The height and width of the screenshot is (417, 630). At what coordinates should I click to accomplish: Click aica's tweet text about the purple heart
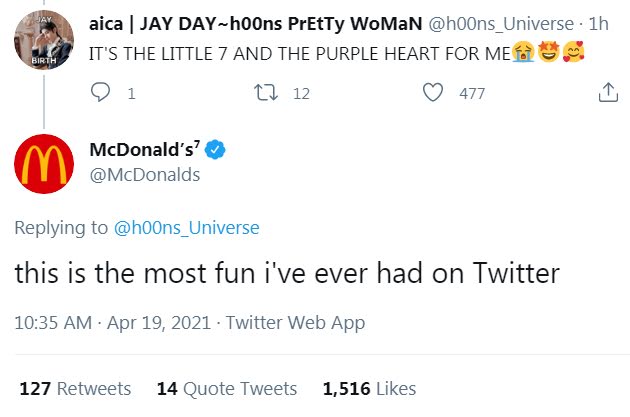pos(300,50)
